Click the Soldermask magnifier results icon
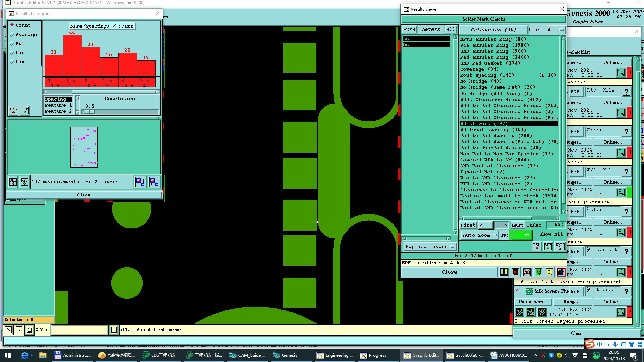 pyautogui.click(x=621, y=272)
